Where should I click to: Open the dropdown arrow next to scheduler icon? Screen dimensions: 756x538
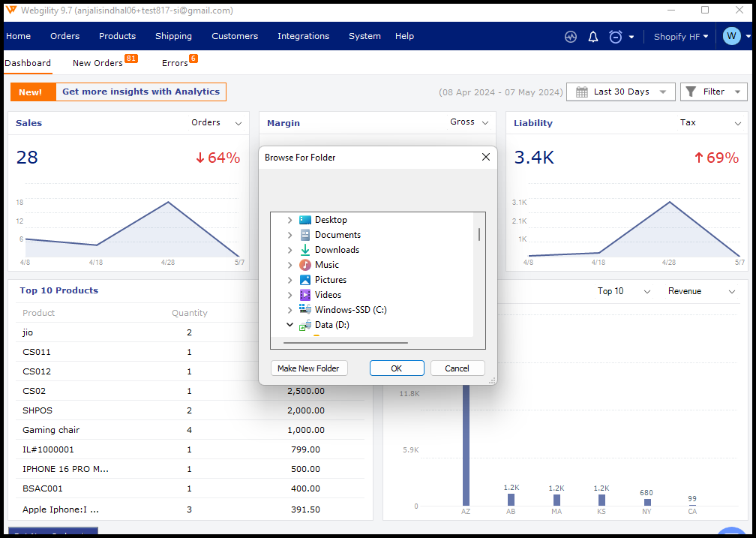[x=631, y=37]
